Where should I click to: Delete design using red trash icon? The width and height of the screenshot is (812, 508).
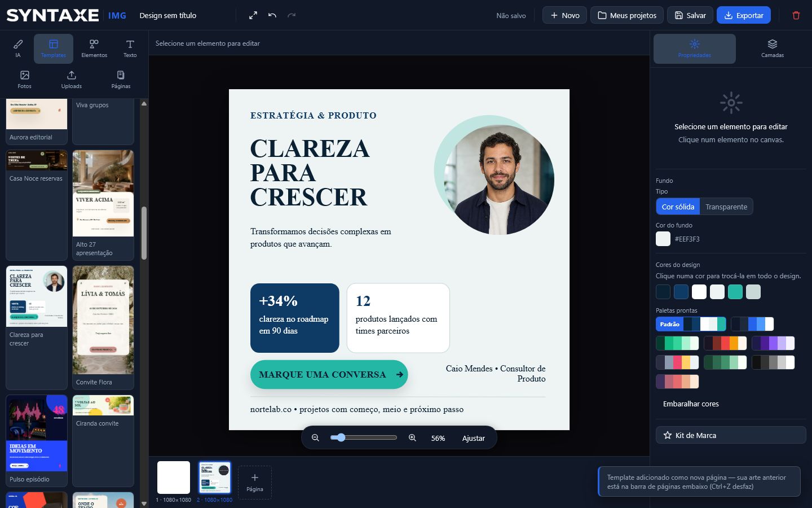pos(796,15)
